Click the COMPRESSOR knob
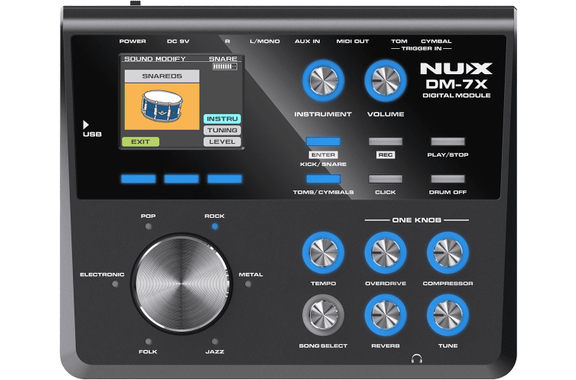The width and height of the screenshot is (576, 380). coord(448,252)
